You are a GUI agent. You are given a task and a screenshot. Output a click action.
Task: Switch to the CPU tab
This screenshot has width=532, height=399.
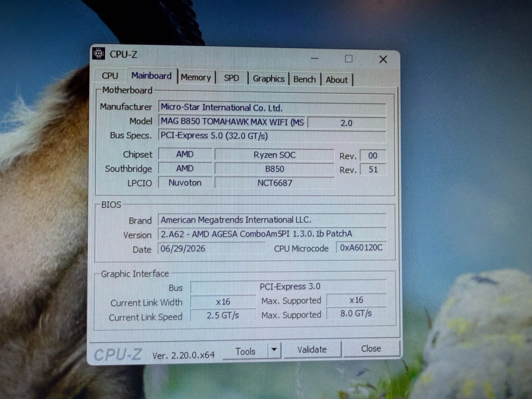pyautogui.click(x=110, y=76)
